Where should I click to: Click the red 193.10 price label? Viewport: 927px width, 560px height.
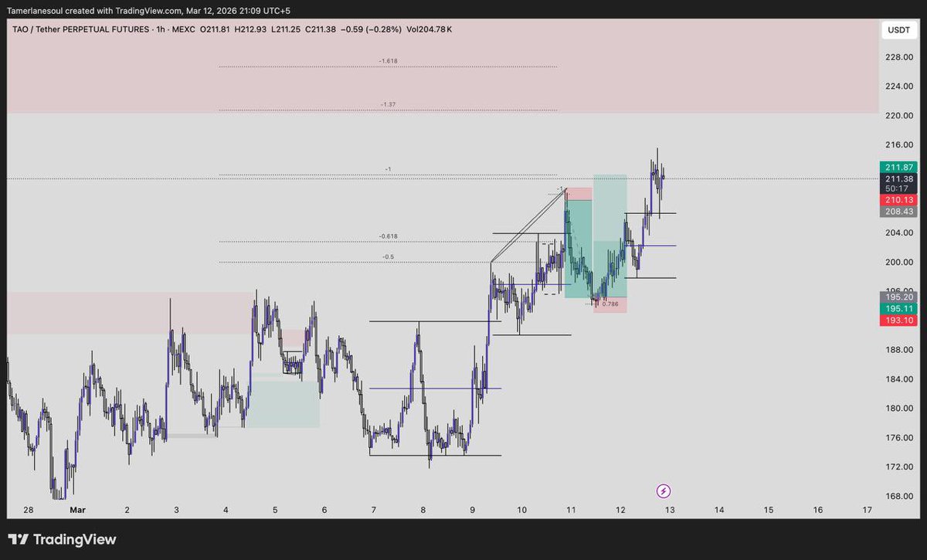click(x=898, y=320)
